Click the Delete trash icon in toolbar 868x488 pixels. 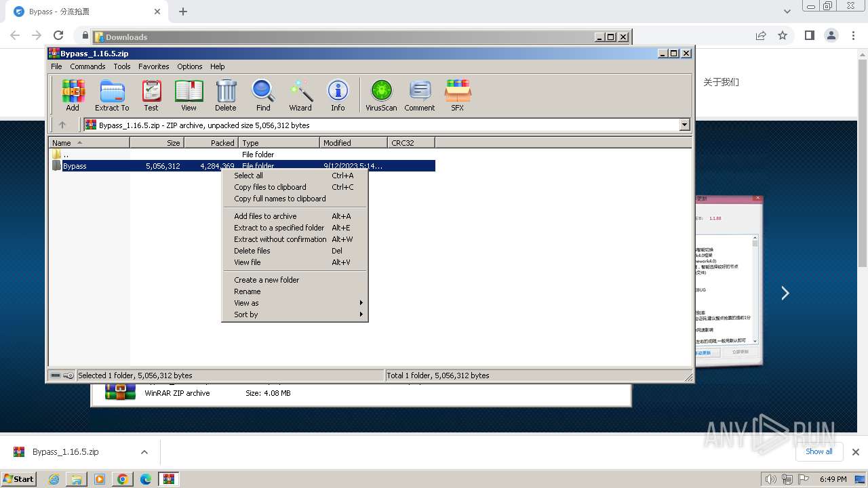click(x=226, y=95)
